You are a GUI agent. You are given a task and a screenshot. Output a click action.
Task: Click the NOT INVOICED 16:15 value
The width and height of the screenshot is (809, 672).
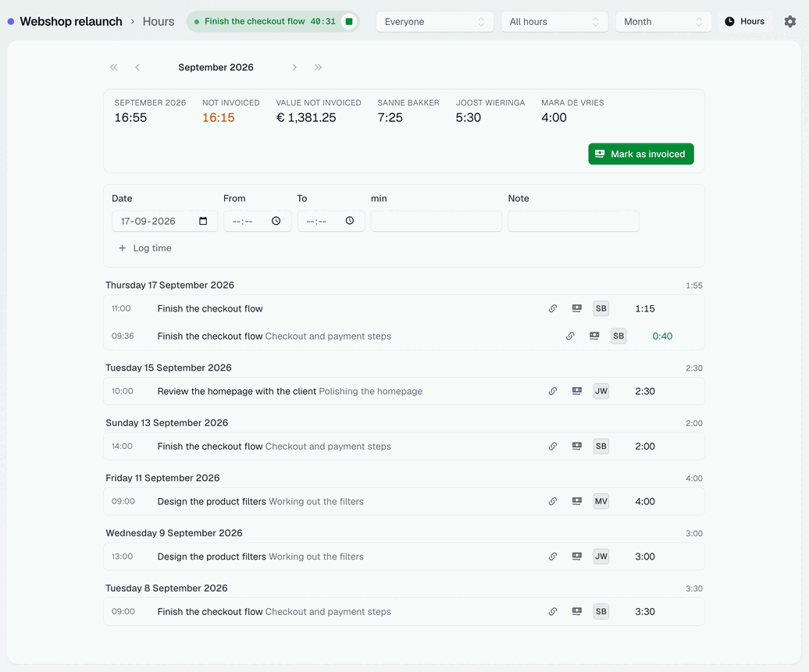(218, 118)
